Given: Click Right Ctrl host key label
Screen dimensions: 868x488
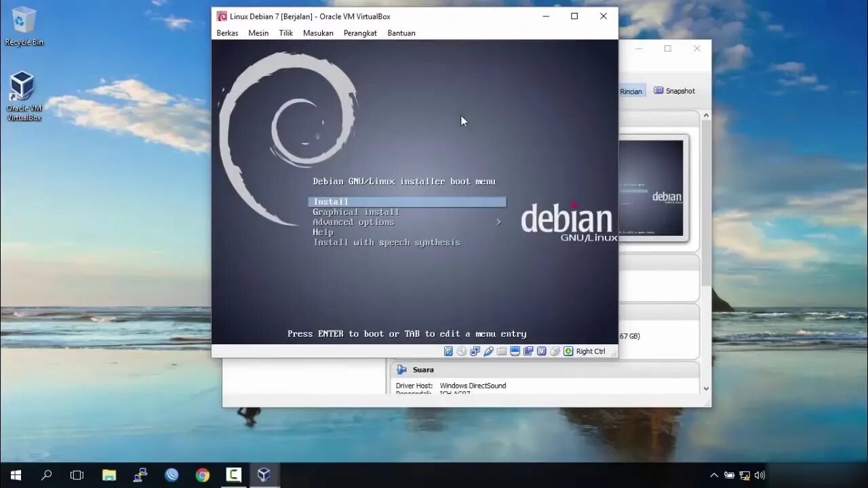Looking at the screenshot, I should [591, 351].
